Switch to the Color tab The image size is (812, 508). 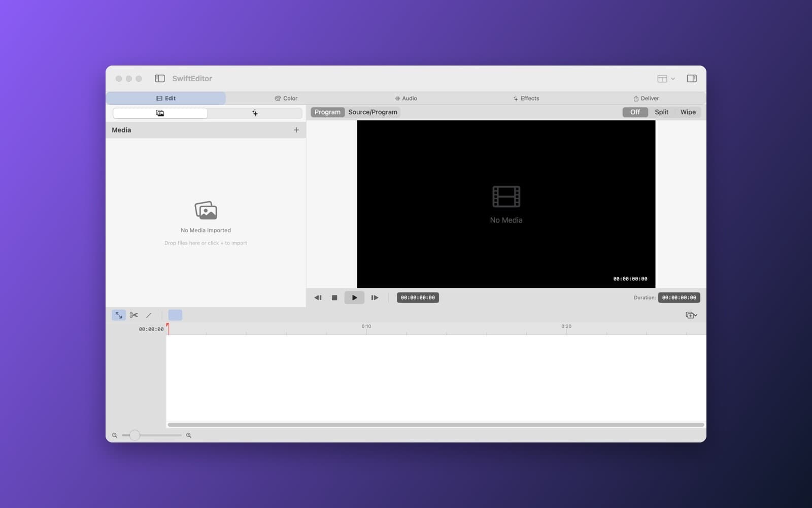tap(286, 98)
